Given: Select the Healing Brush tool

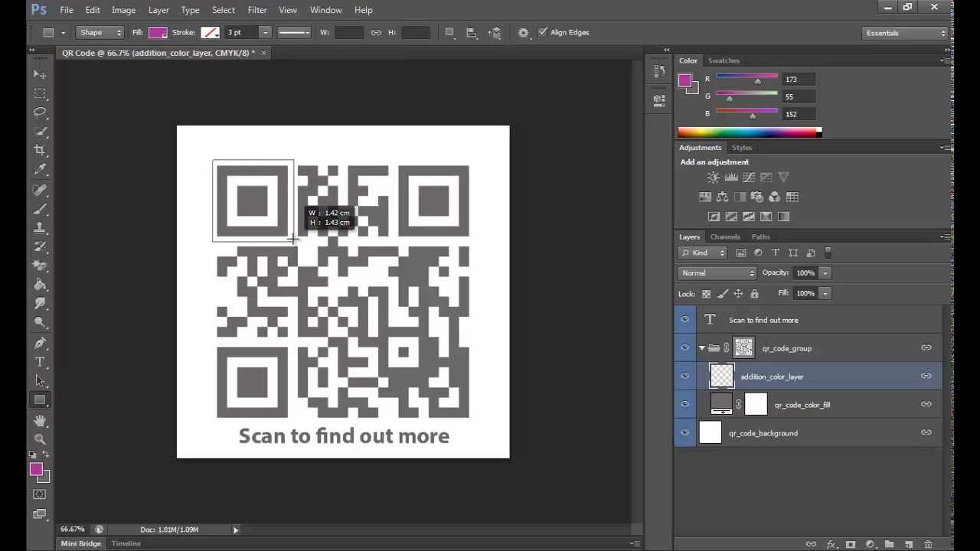Looking at the screenshot, I should coord(40,190).
